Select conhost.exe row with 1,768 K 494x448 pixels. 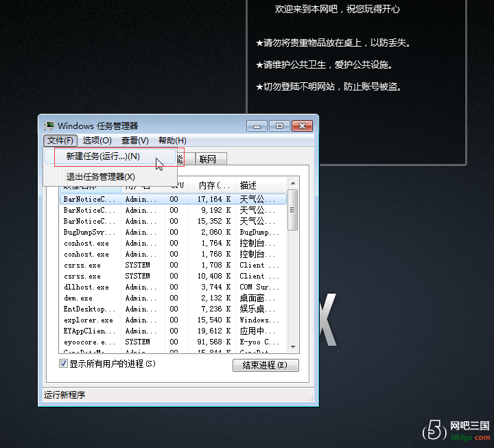pos(173,255)
